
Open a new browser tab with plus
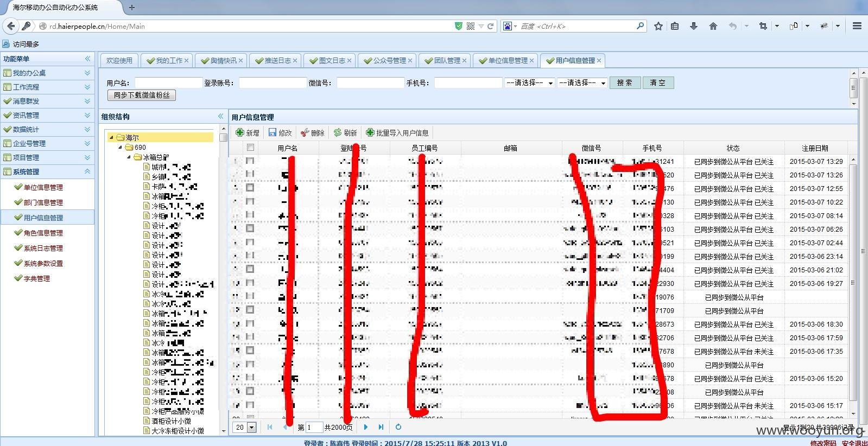[x=132, y=8]
